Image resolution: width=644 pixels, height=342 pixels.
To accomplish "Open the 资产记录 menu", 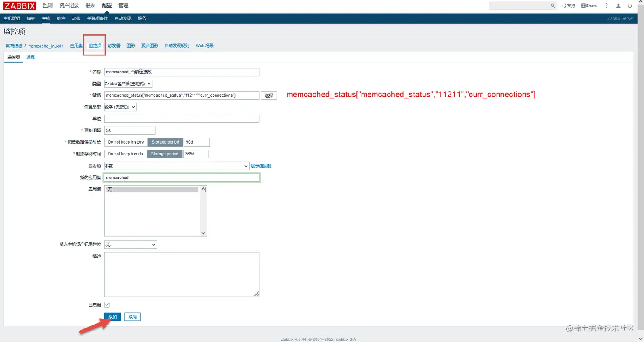I will point(69,6).
